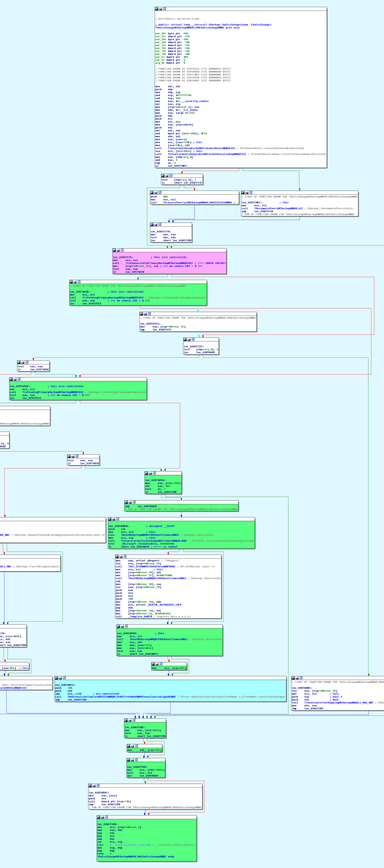Click 'jnz loc_639235E3' in the loc_63974D3D node
The height and width of the screenshot is (868, 384).
(86, 303)
